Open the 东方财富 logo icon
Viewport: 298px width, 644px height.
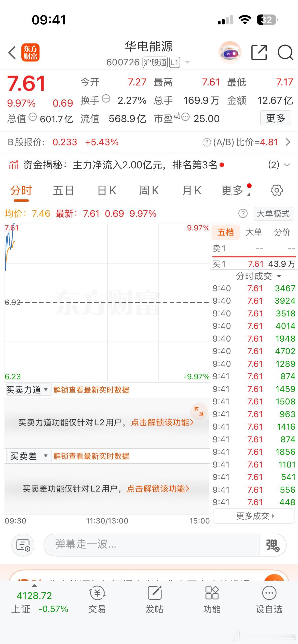tap(31, 53)
